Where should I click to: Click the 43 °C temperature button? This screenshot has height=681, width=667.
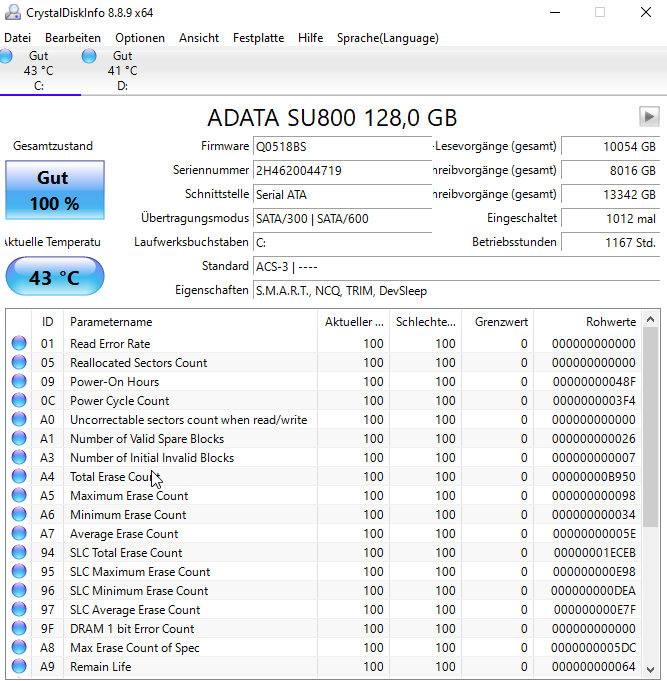click(x=55, y=277)
